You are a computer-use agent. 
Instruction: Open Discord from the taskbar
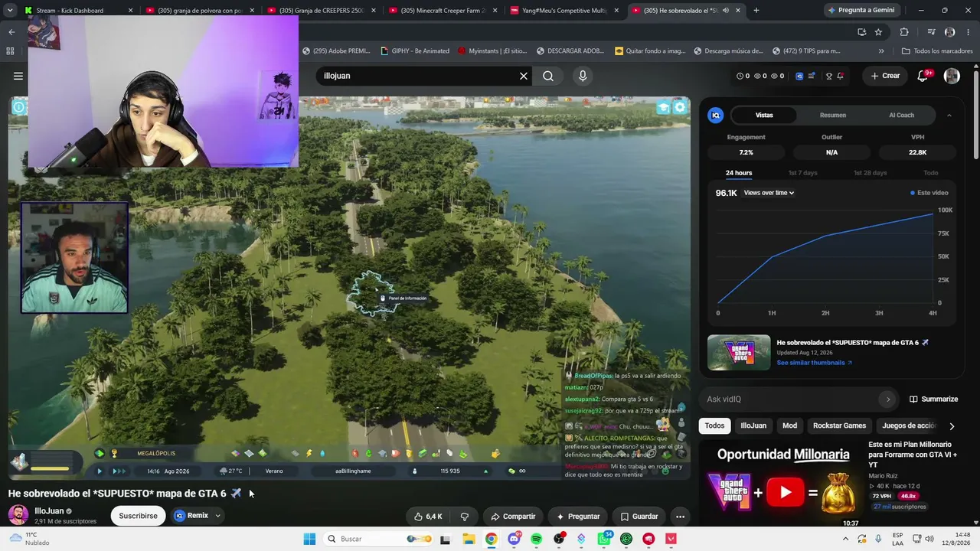pos(514,539)
